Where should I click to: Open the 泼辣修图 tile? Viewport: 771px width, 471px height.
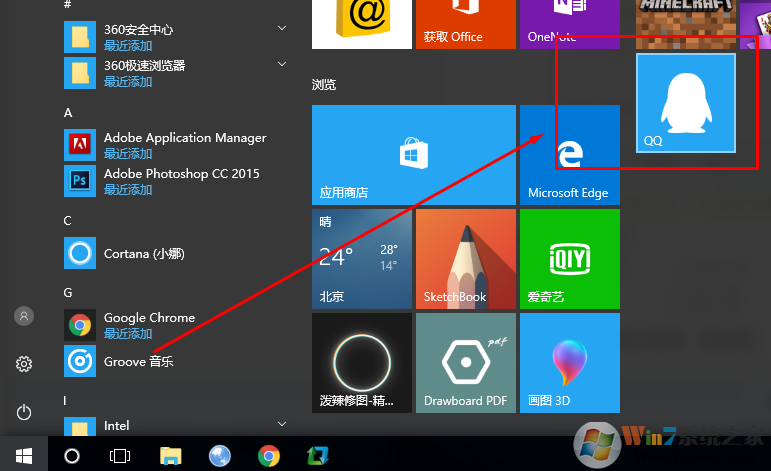coord(362,363)
